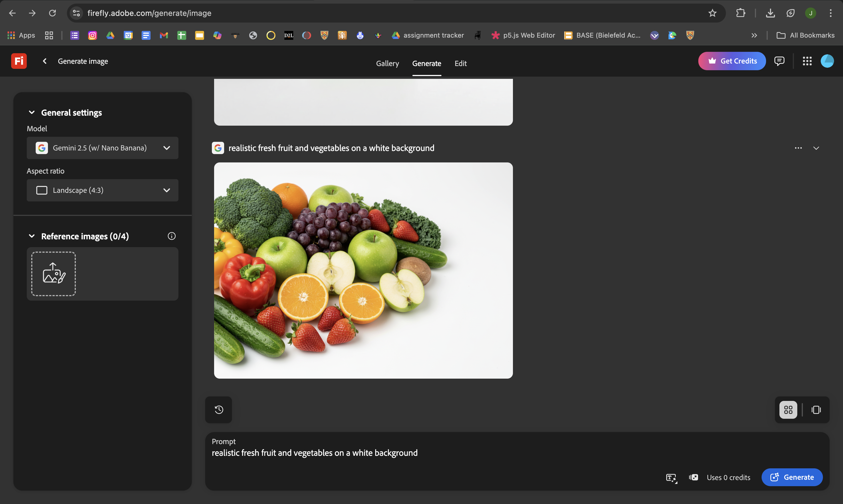The height and width of the screenshot is (504, 843).
Task: Click the 'Model' label text
Action: (37, 128)
